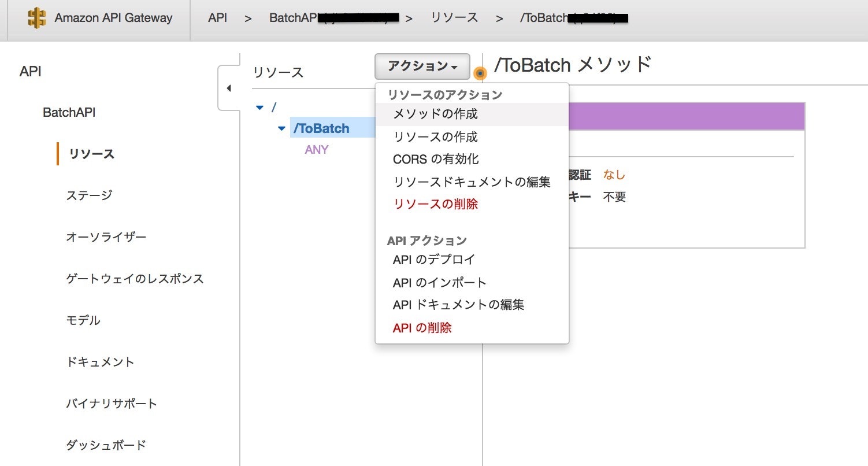This screenshot has width=868, height=466.
Task: Select CORS の有効化 menu entry
Action: [x=472, y=159]
